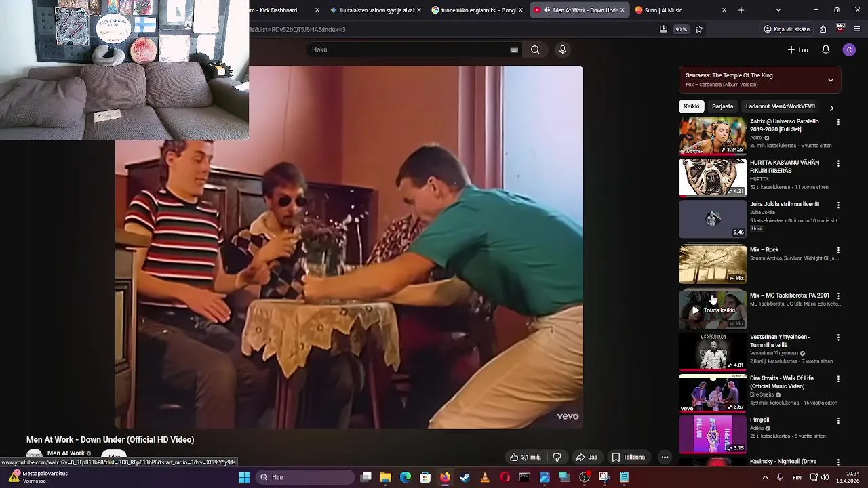Open the Pimppii video by Adikia
This screenshot has width=868, height=488.
[759, 420]
